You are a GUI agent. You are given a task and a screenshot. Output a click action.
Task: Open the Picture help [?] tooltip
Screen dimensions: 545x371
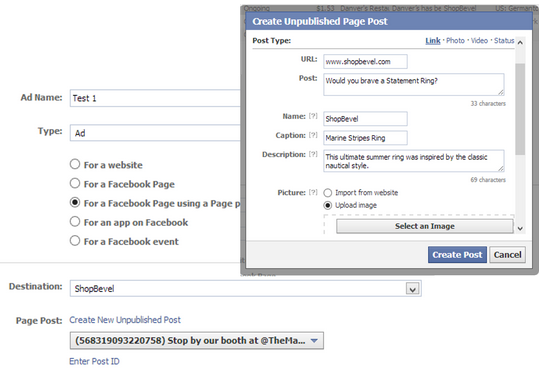[x=313, y=192]
